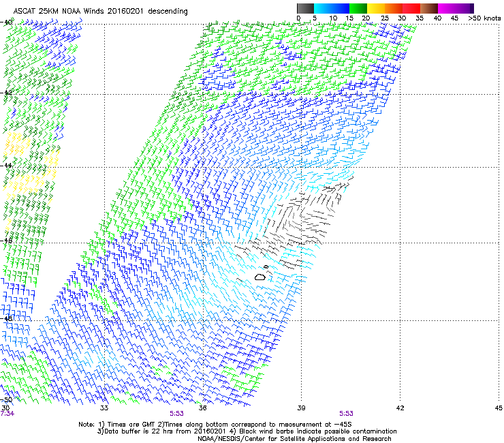The width and height of the screenshot is (504, 443).
Task: Click the '5:53' time label left of longitude 36
Action: click(x=177, y=414)
